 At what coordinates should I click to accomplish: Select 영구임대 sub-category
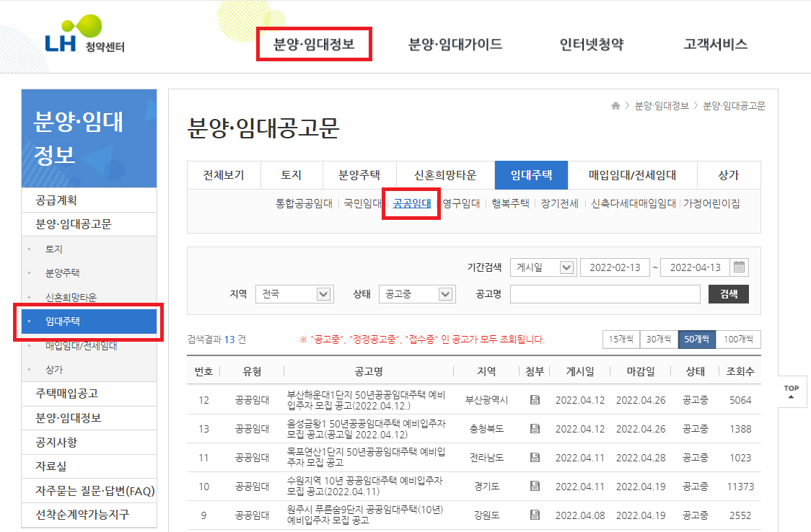click(461, 203)
